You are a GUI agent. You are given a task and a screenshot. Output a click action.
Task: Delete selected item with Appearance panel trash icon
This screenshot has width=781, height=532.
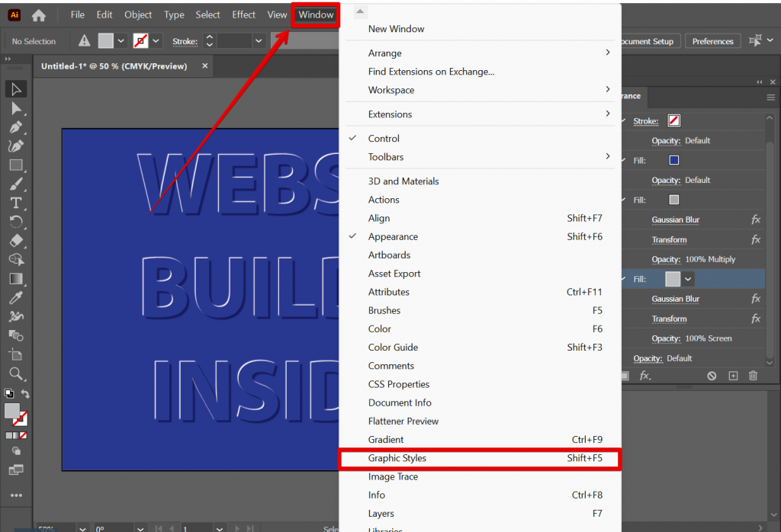coord(753,375)
